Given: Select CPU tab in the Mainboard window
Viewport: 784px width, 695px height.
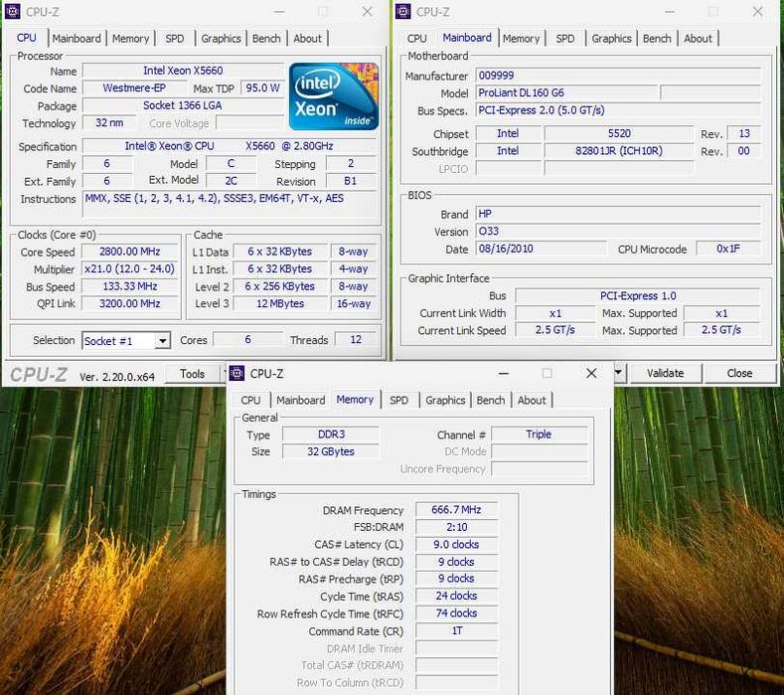Looking at the screenshot, I should point(416,39).
